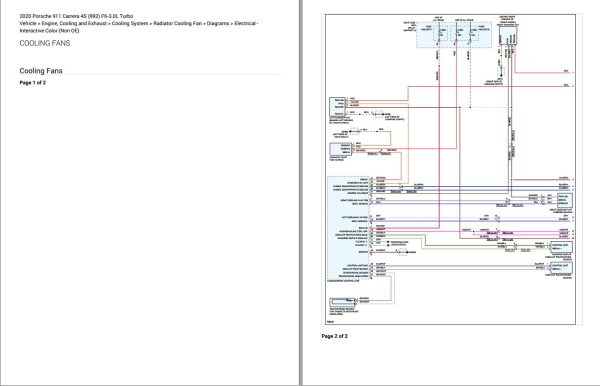The height and width of the screenshot is (386, 600).
Task: Click the 'Page 2 of 2' label
Action: [334, 336]
